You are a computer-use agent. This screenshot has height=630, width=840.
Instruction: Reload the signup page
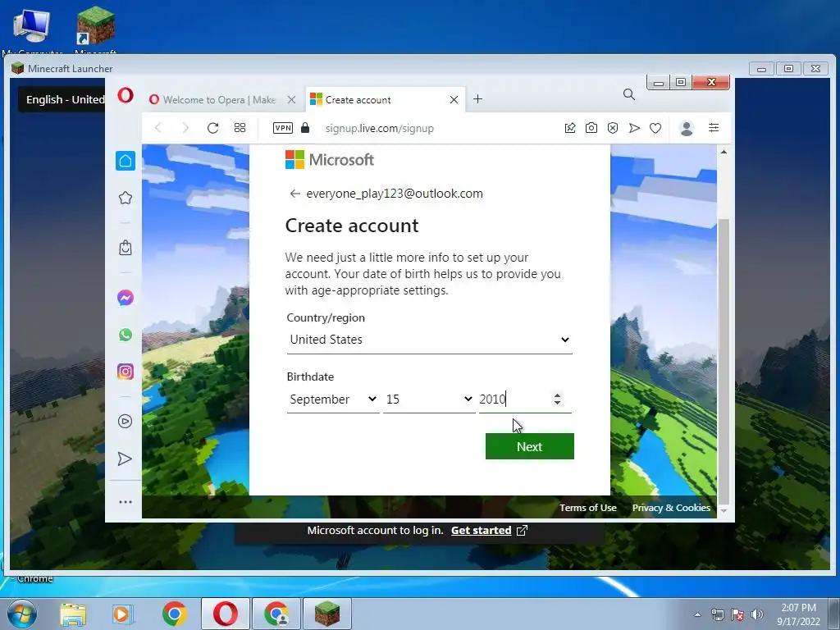tap(212, 128)
